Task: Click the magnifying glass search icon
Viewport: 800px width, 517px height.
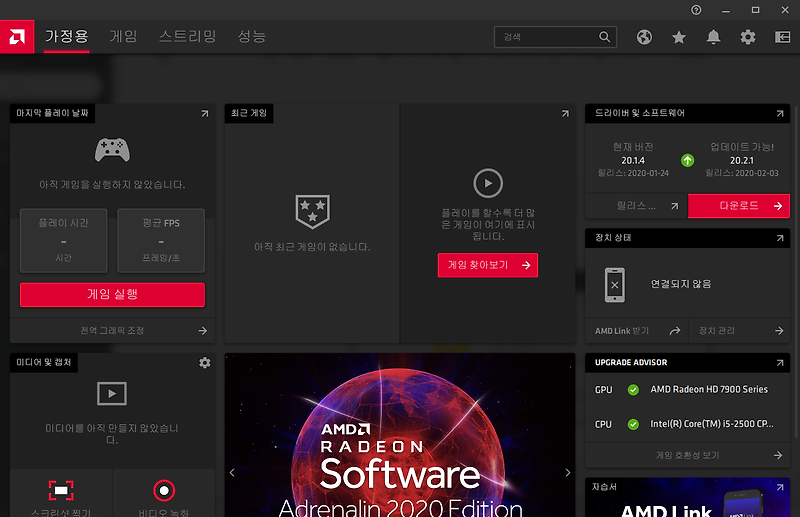Action: (x=604, y=37)
